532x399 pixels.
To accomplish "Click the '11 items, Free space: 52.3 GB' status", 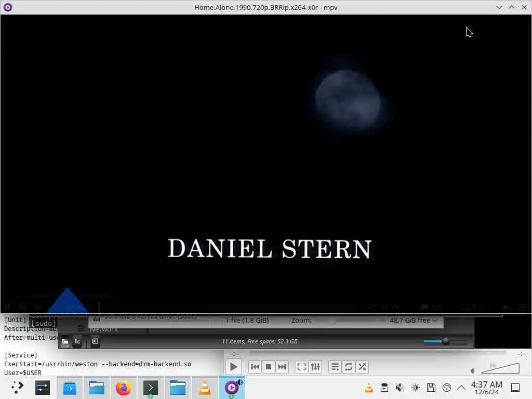I will [260, 341].
